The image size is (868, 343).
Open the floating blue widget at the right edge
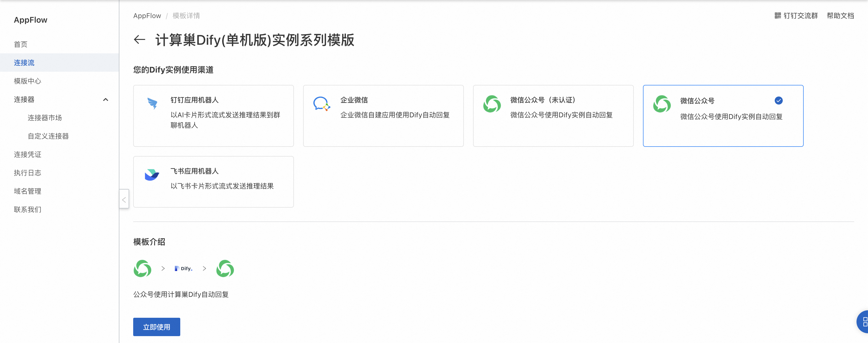pyautogui.click(x=863, y=322)
